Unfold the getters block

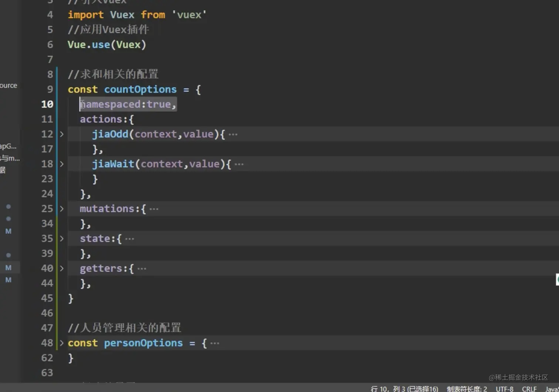pos(62,269)
